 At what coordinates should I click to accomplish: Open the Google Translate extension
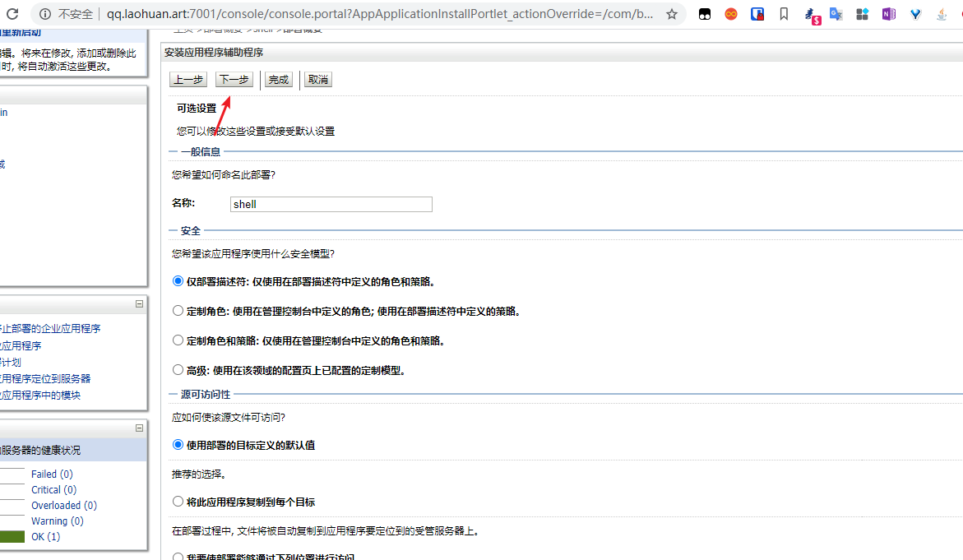[836, 14]
